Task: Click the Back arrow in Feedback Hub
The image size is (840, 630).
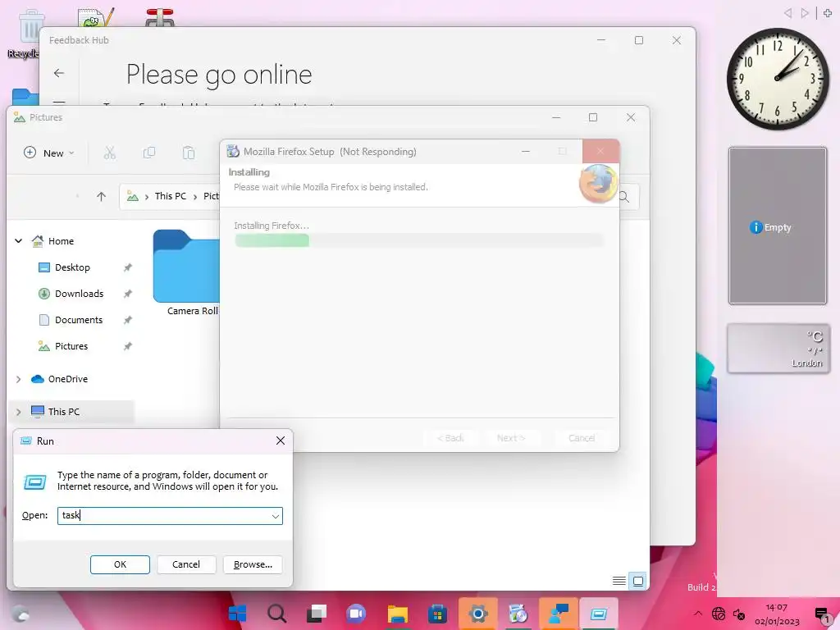Action: click(x=59, y=73)
